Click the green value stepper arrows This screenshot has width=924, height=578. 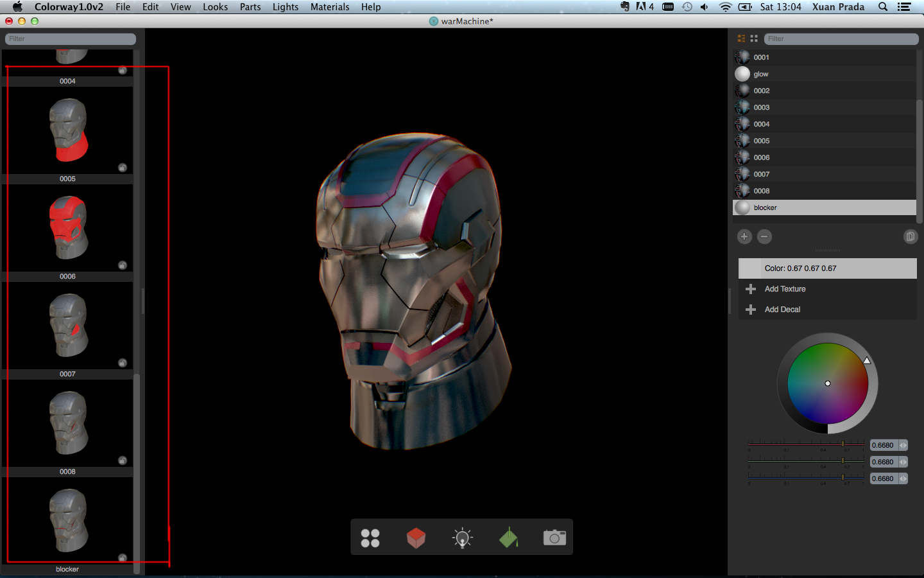pos(903,462)
